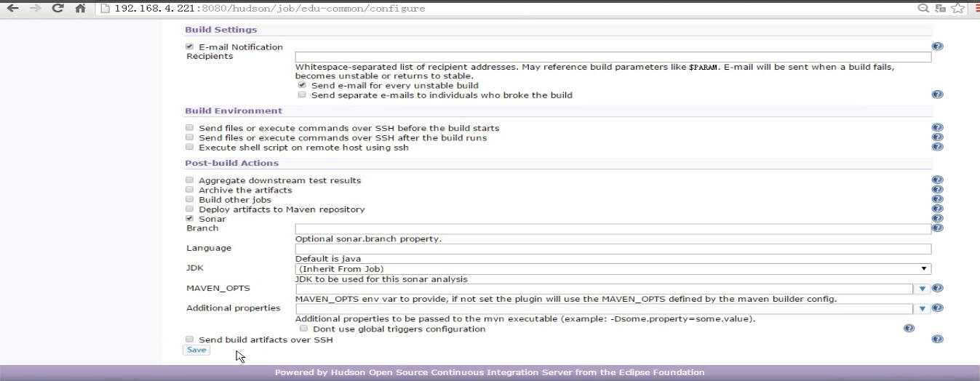Enable separate e-mails to individuals who broke build
Image resolution: width=980 pixels, height=381 pixels.
303,95
